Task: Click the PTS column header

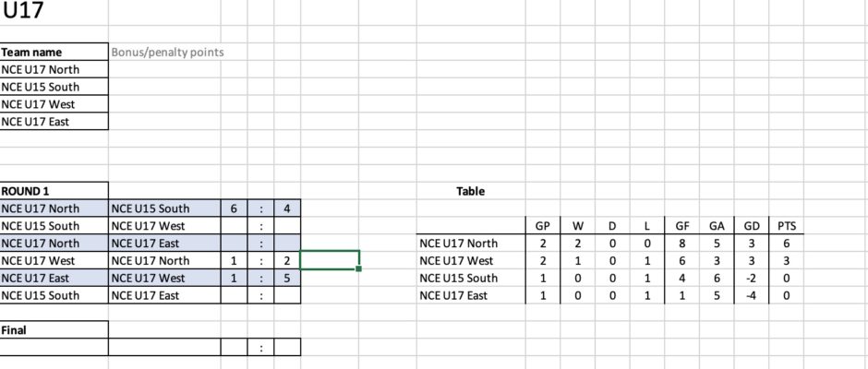Action: click(786, 226)
